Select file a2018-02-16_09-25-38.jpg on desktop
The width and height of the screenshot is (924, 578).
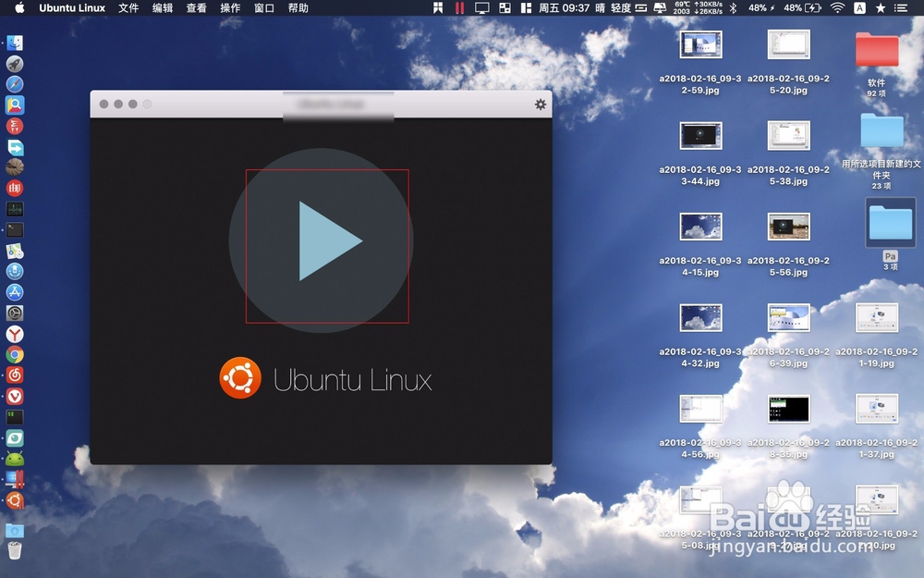click(x=788, y=136)
